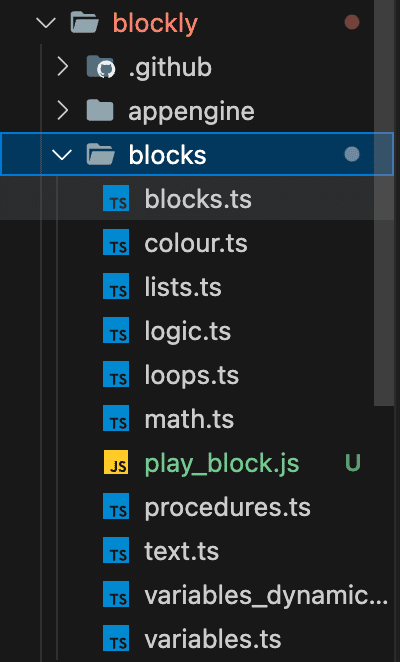Click the TS icon beside math.ts
400x662 pixels.
point(116,419)
